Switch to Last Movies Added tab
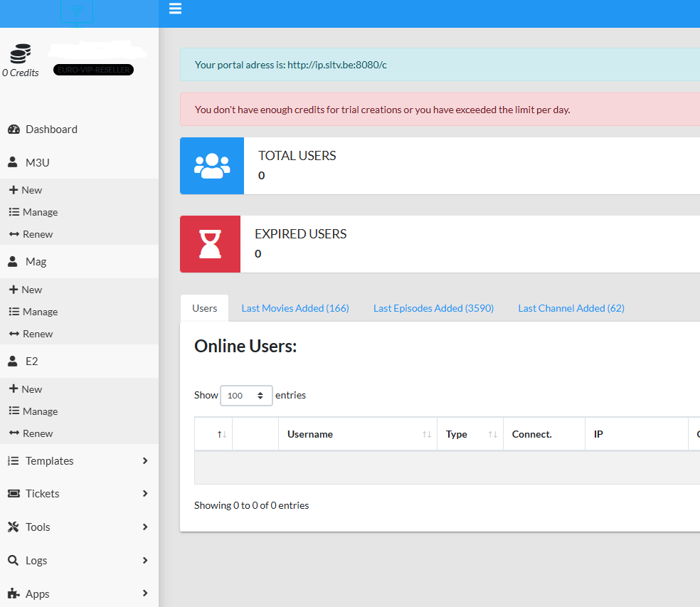This screenshot has height=607, width=700. tap(295, 308)
